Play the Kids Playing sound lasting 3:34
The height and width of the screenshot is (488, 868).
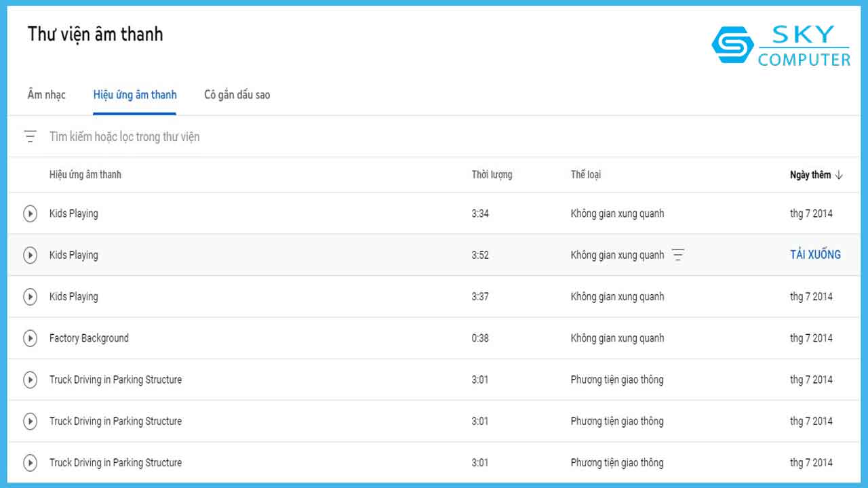click(30, 213)
